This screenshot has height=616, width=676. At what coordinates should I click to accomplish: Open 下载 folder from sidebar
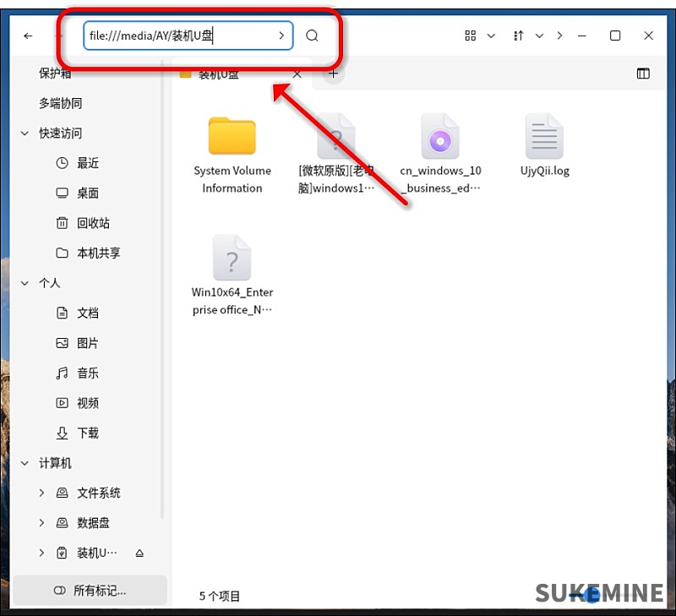coord(87,433)
